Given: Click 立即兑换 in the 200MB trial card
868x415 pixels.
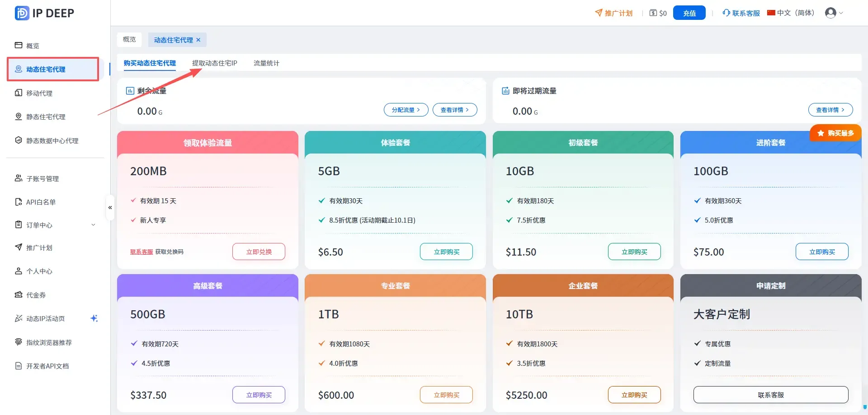Looking at the screenshot, I should (x=259, y=252).
